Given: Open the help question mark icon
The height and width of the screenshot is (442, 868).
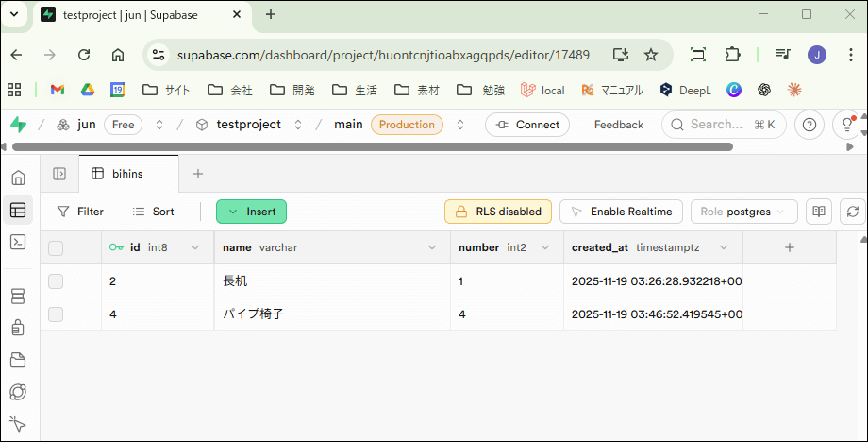Looking at the screenshot, I should [x=809, y=125].
